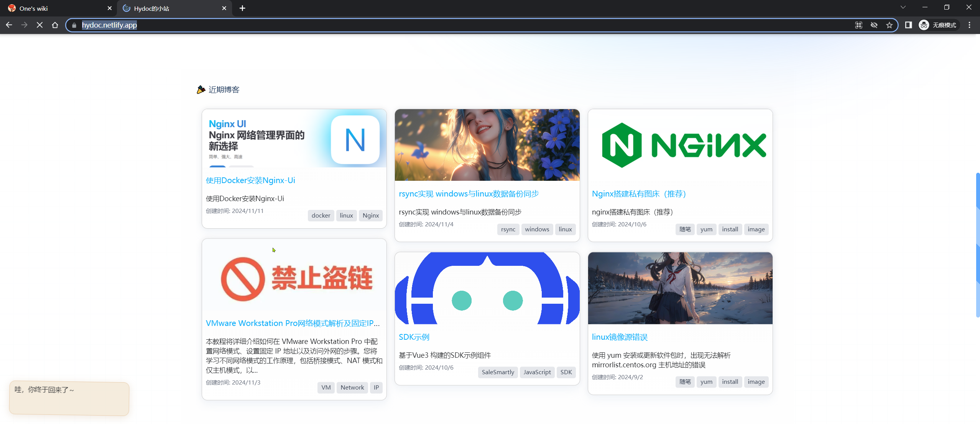
Task: Select image tag on Nginx图床 card
Action: tap(756, 229)
